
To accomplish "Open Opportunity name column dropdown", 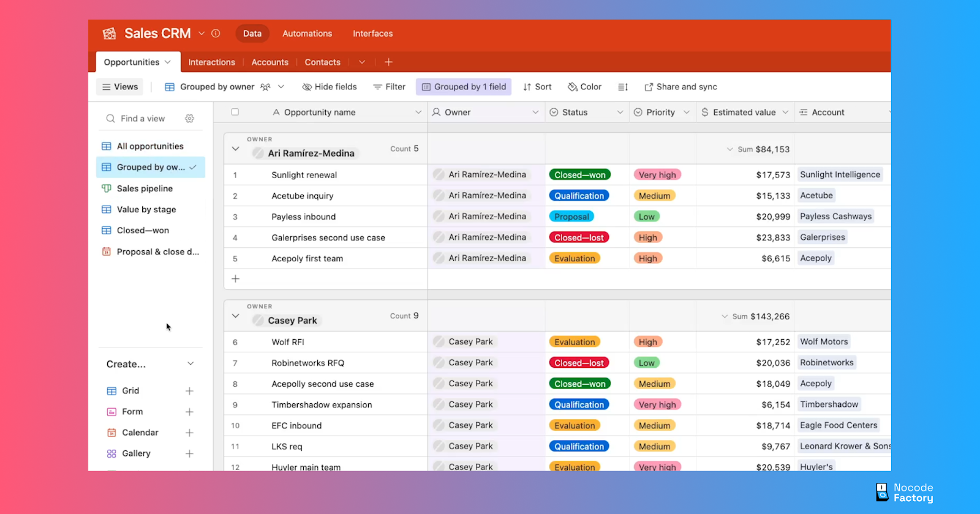I will pos(418,113).
